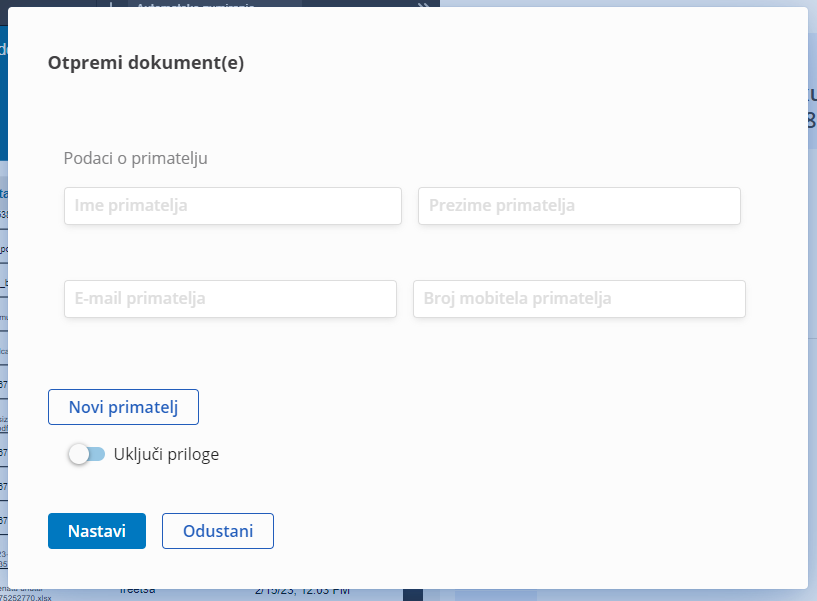Click the 'Otpremi dokument(e)' dialog title

pos(146,63)
